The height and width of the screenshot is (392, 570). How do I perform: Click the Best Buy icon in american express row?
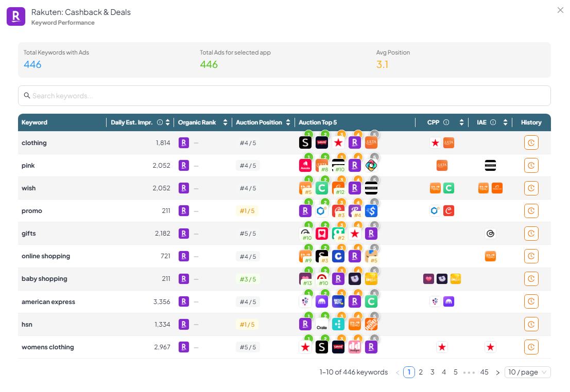pyautogui.click(x=338, y=301)
